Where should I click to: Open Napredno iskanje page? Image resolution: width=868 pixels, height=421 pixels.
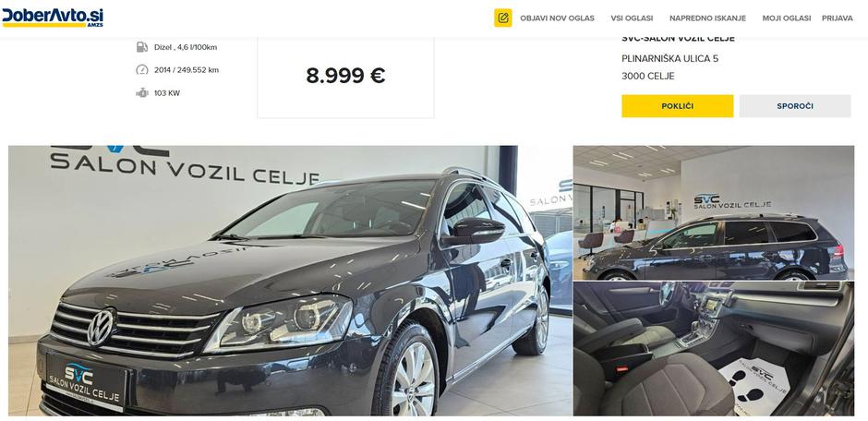click(707, 18)
